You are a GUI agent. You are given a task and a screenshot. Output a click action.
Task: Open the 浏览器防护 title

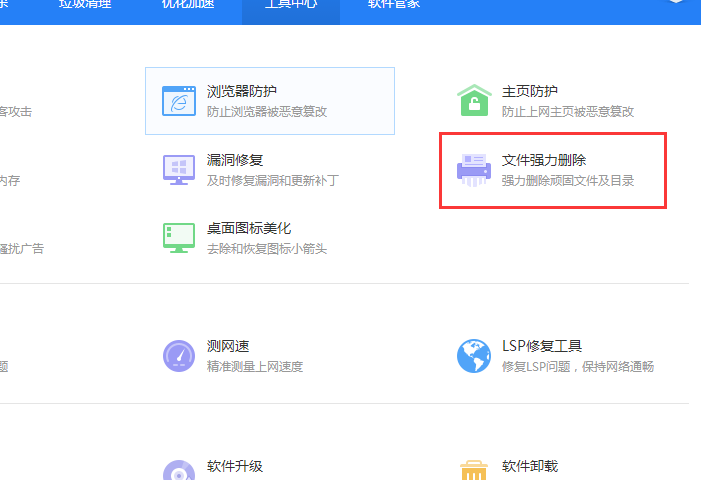tap(242, 91)
